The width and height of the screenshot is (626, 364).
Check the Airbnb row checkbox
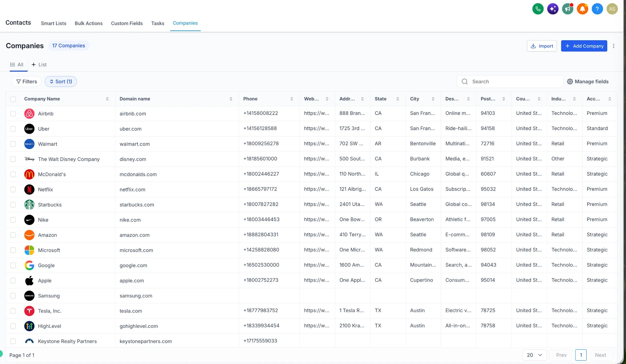pos(13,114)
